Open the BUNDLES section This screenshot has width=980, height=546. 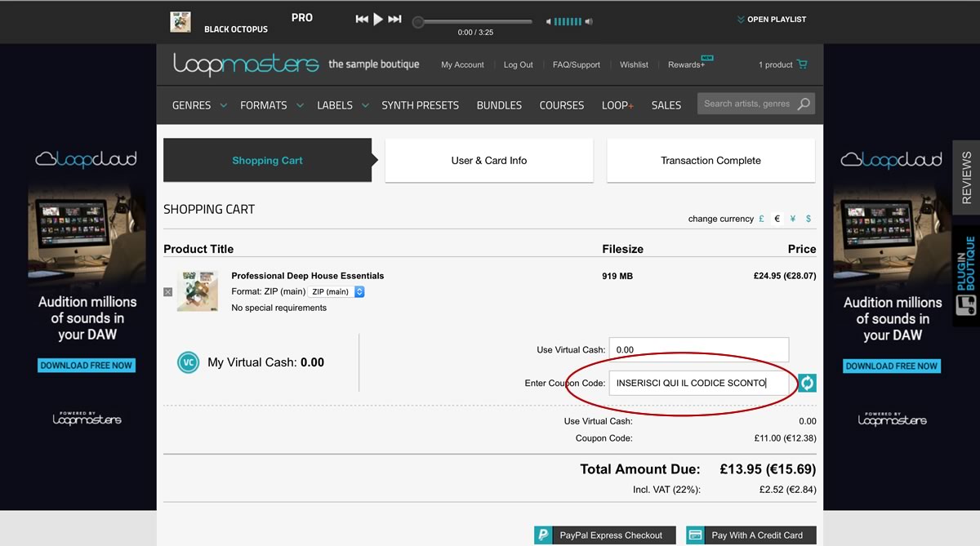click(499, 105)
